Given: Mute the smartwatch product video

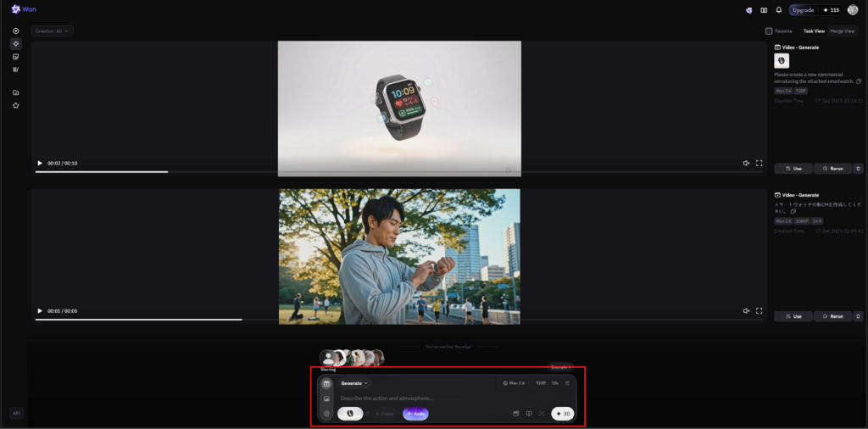Looking at the screenshot, I should pyautogui.click(x=746, y=164).
